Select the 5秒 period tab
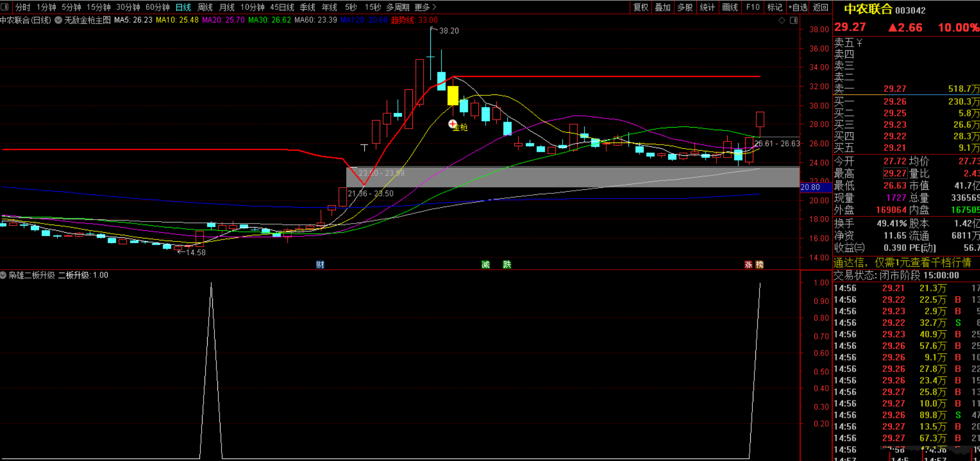980x461 pixels. 351,7
